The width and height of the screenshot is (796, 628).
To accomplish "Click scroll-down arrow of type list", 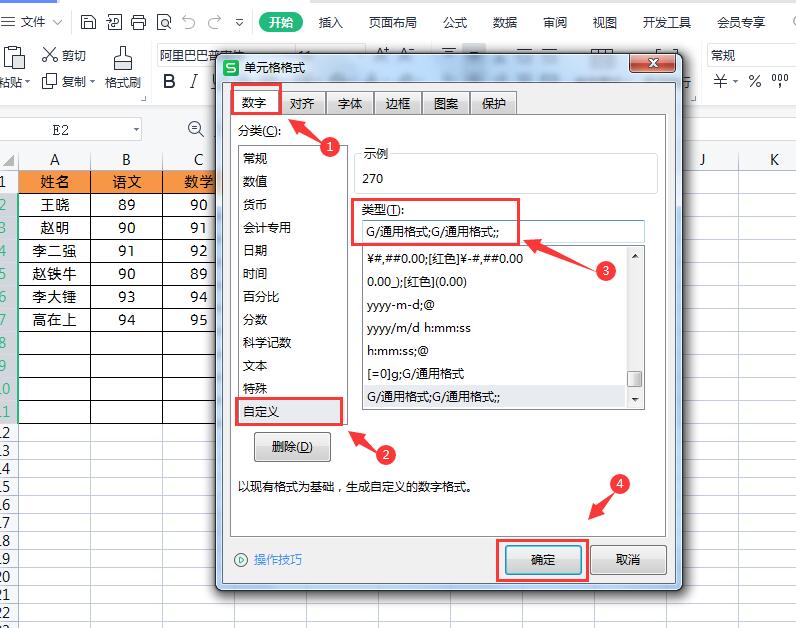I will tap(635, 400).
